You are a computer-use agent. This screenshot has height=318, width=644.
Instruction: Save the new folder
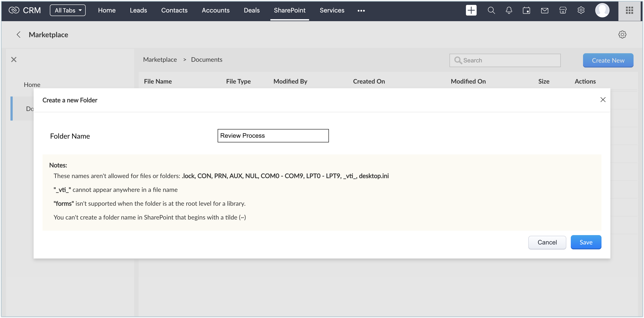[586, 242]
